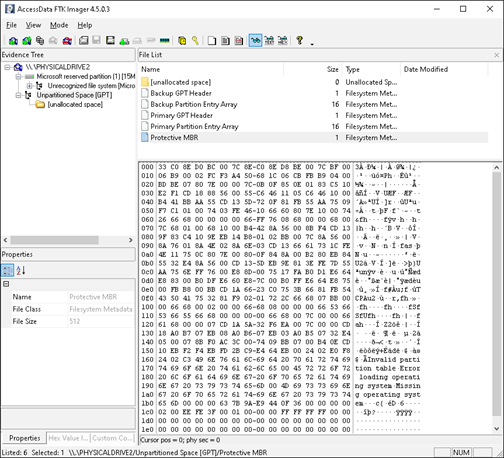Viewport: 504px width, 458px height.
Task: Select Backup GPT Header file
Action: [x=181, y=93]
